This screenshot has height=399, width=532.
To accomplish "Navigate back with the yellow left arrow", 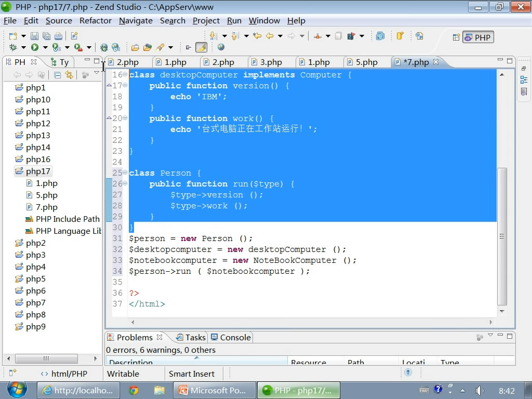I will pyautogui.click(x=270, y=36).
